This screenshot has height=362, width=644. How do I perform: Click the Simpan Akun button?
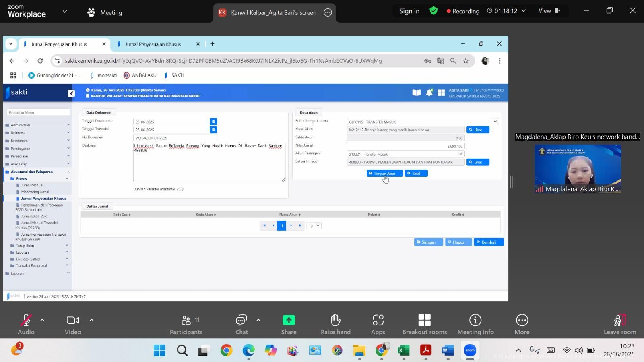pos(384,174)
